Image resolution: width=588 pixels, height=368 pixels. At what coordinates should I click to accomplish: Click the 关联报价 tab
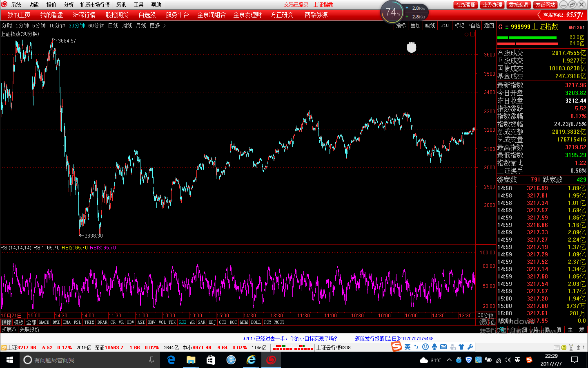[30, 329]
